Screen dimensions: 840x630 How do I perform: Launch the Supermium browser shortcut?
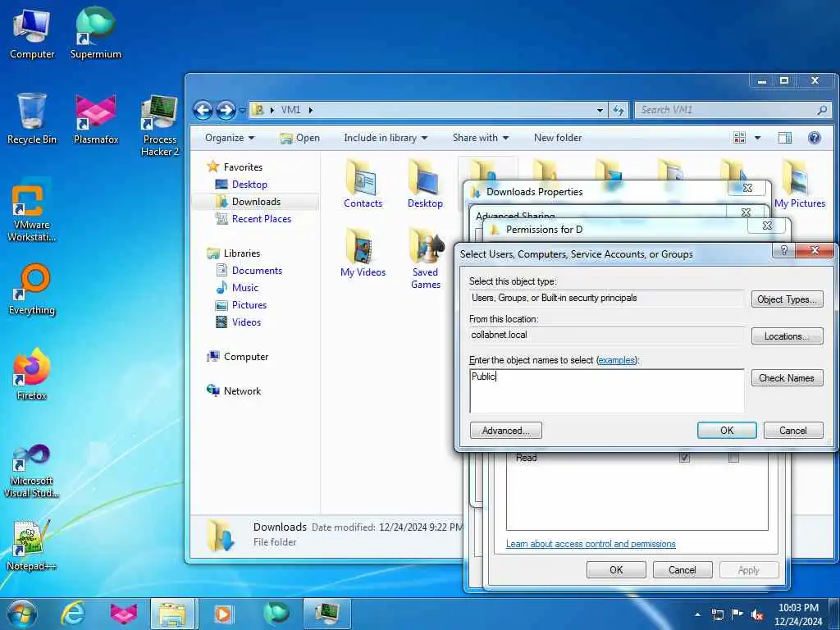point(96,33)
